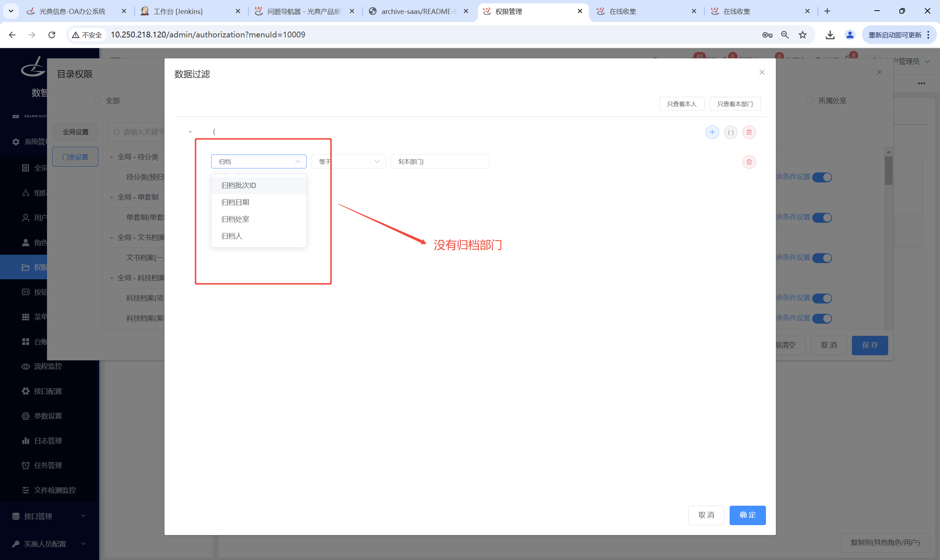This screenshot has height=560, width=940.
Task: Click the 只查看本部门 button
Action: click(735, 104)
